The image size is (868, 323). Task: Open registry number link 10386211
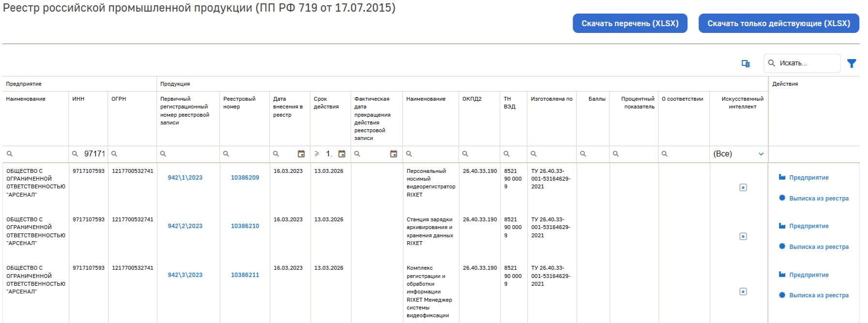(x=245, y=275)
